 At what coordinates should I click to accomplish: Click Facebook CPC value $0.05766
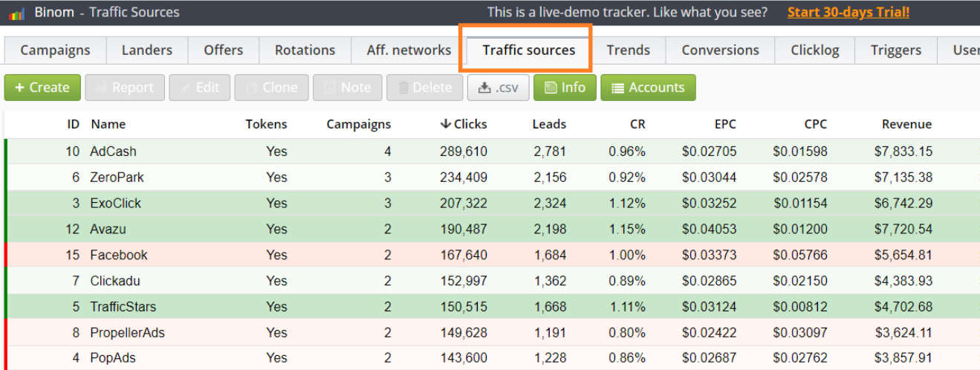(800, 255)
